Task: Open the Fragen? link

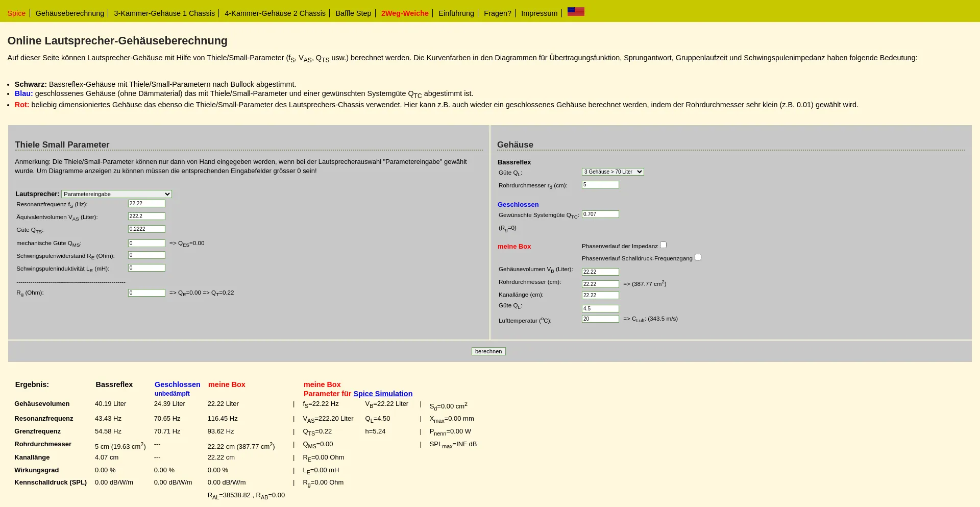Action: coord(498,13)
